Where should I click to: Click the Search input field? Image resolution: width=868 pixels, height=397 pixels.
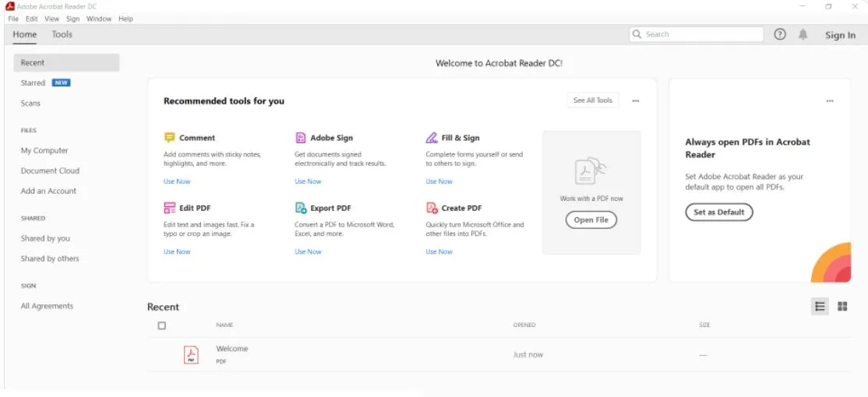tap(701, 34)
